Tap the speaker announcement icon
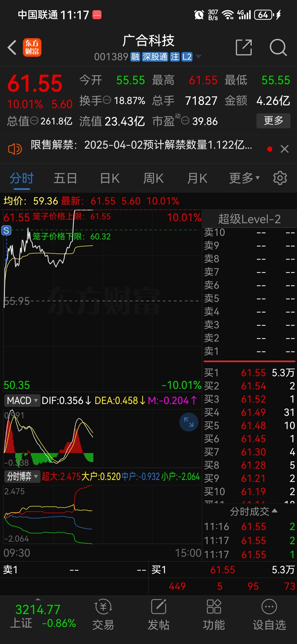 pos(15,149)
